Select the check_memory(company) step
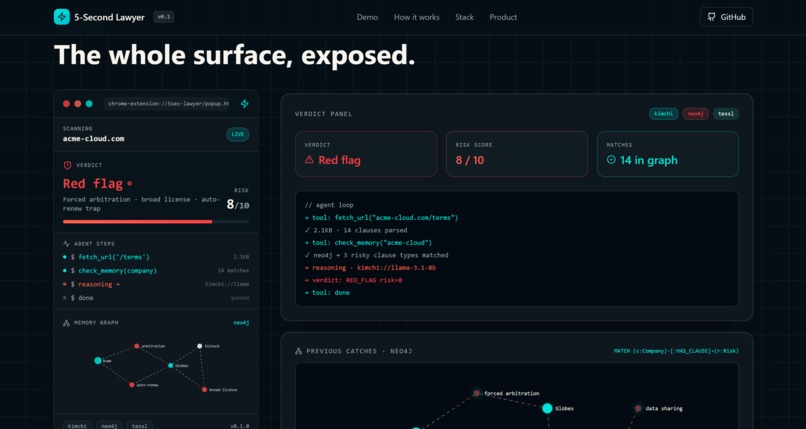 pyautogui.click(x=156, y=270)
